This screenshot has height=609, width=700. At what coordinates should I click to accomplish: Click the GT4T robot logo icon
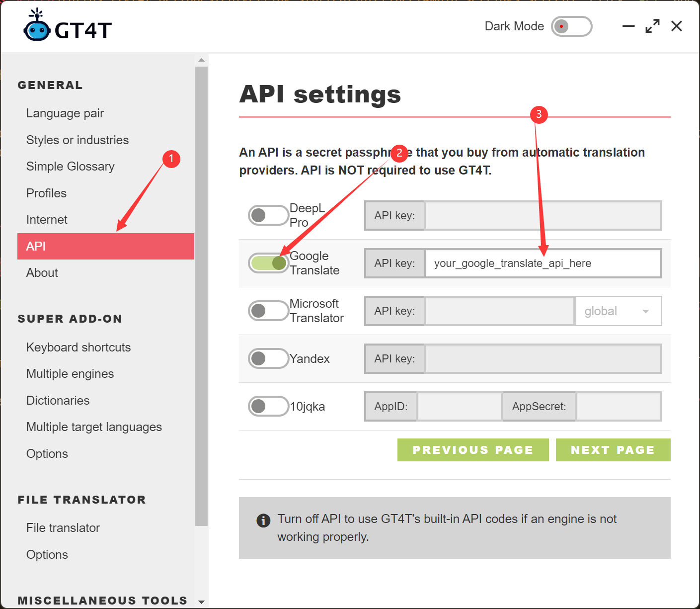(37, 26)
